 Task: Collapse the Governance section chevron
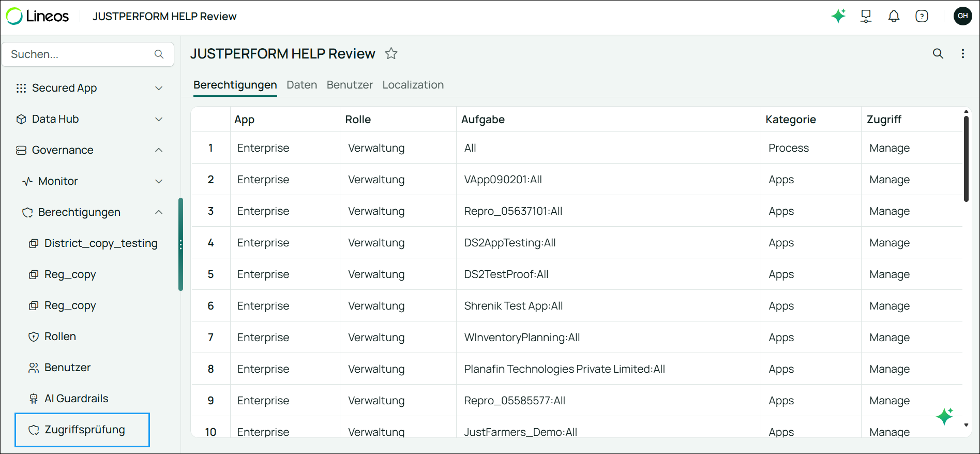coord(159,150)
